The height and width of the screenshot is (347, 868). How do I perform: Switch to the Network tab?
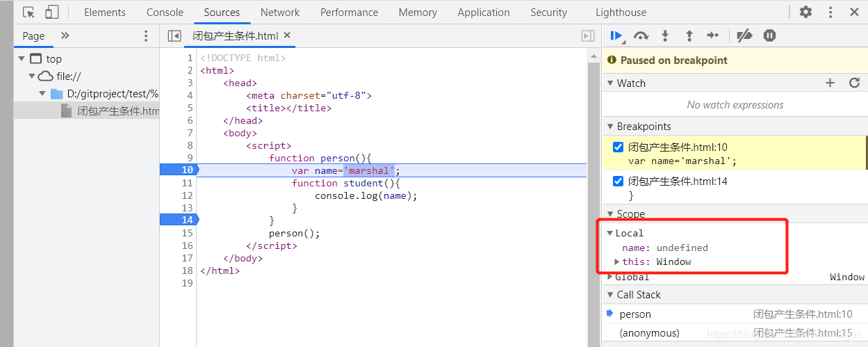click(x=280, y=12)
